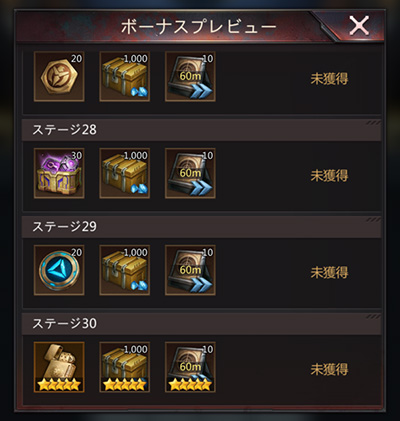Click the ステージ29 section header
Image resolution: width=400 pixels, height=421 pixels.
pyautogui.click(x=202, y=227)
